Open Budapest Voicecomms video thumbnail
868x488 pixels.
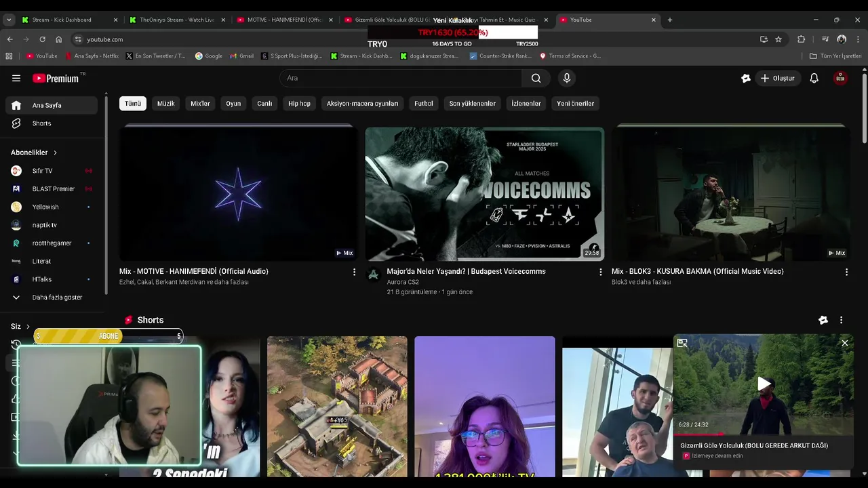[x=484, y=193]
